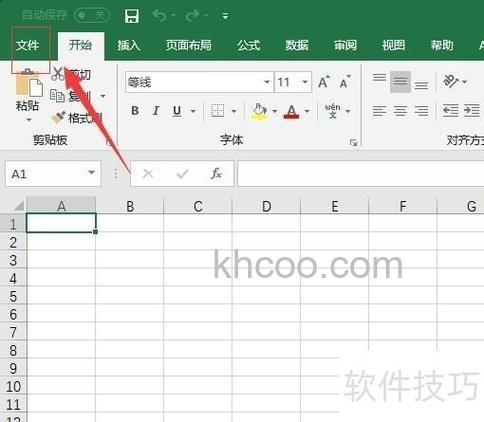Click the copy icon
Screen dimensions: 484x422
[57, 96]
